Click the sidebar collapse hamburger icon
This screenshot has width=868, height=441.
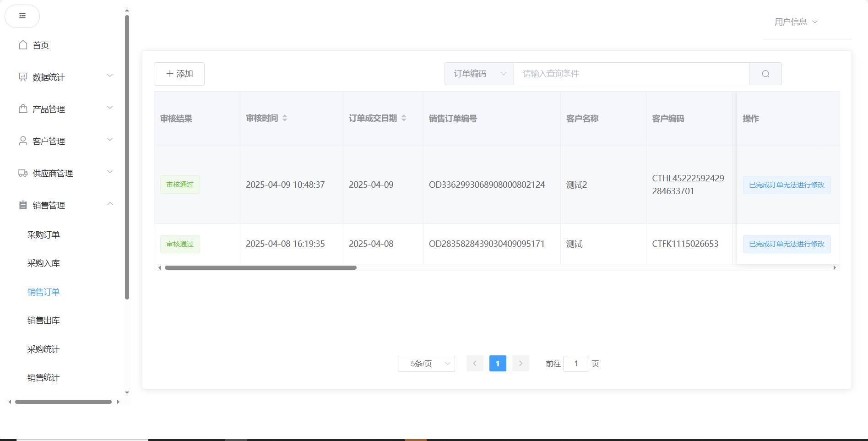(x=22, y=16)
